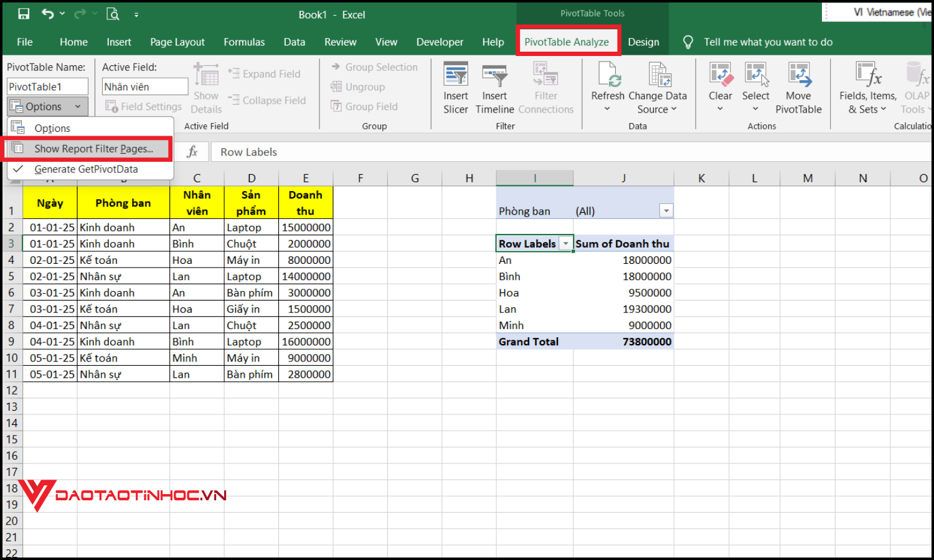Open Change Data Source

pos(658,87)
